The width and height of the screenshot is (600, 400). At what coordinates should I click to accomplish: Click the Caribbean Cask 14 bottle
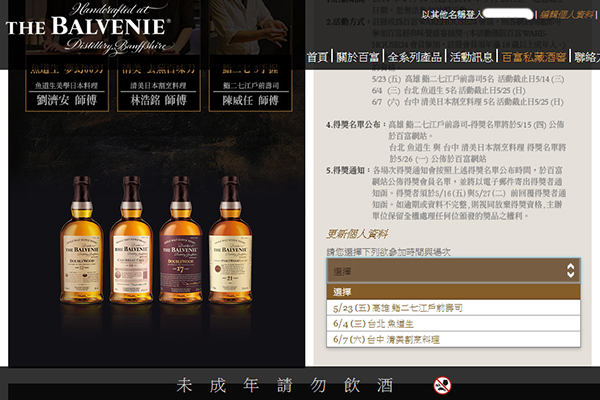pos(131,240)
